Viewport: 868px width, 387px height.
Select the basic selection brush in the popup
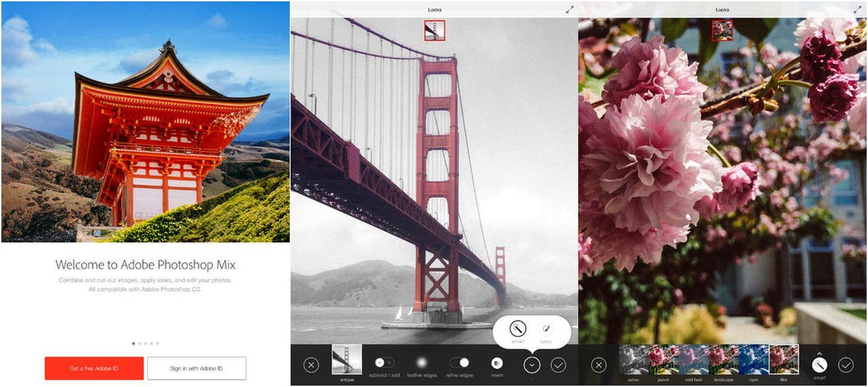click(546, 329)
